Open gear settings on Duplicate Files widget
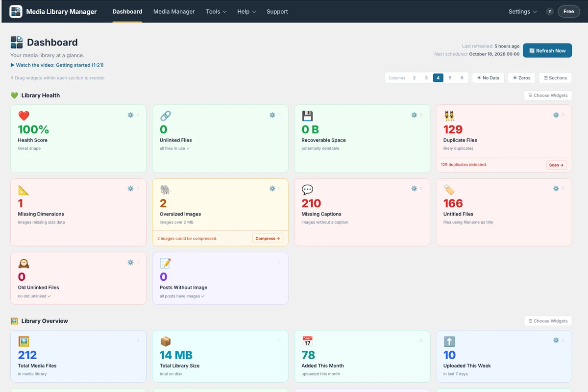The width and height of the screenshot is (588, 392). pos(556,115)
